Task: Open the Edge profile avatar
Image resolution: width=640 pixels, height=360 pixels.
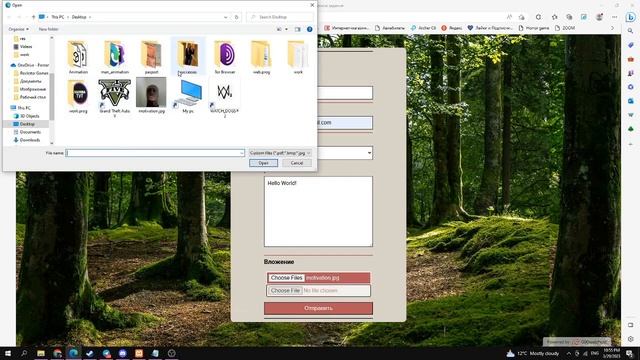Action: [600, 17]
